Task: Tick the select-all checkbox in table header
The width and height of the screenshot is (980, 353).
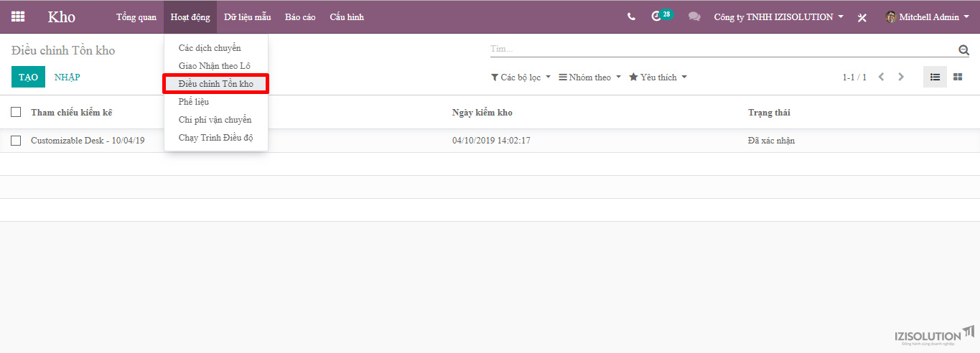Action: pyautogui.click(x=16, y=112)
